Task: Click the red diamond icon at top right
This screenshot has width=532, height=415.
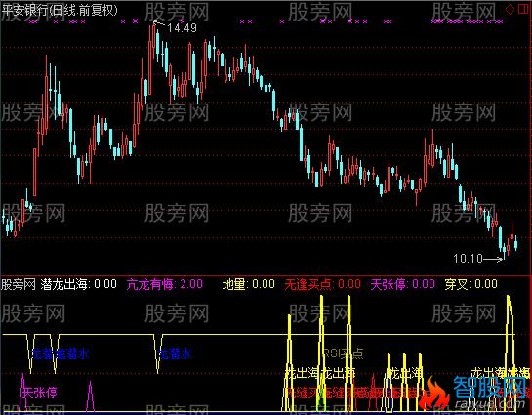Action: 510,10
